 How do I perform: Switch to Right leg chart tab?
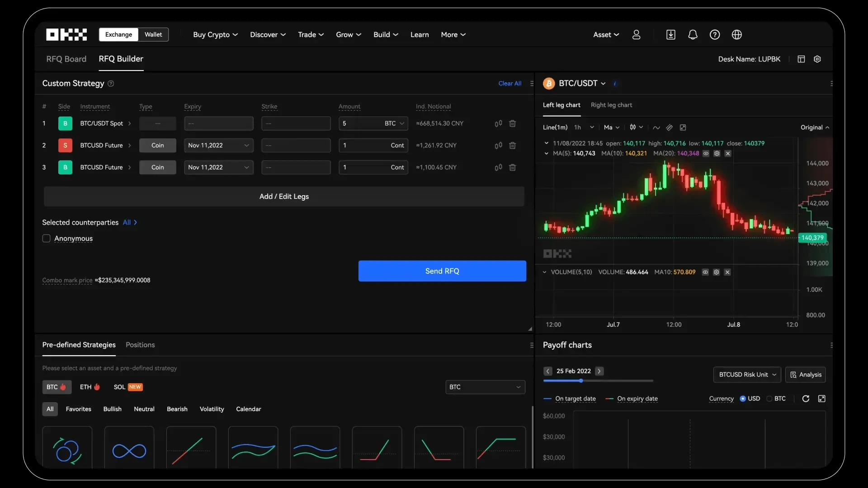coord(612,105)
